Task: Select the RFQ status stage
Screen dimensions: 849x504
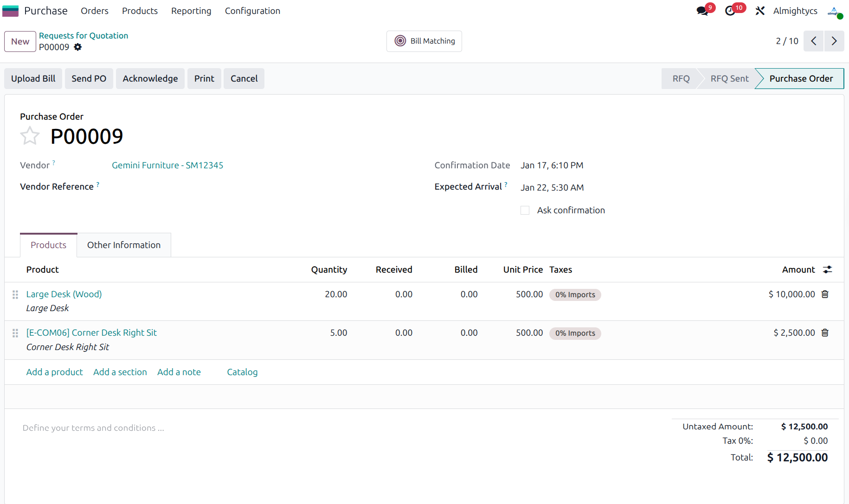Action: click(x=681, y=78)
